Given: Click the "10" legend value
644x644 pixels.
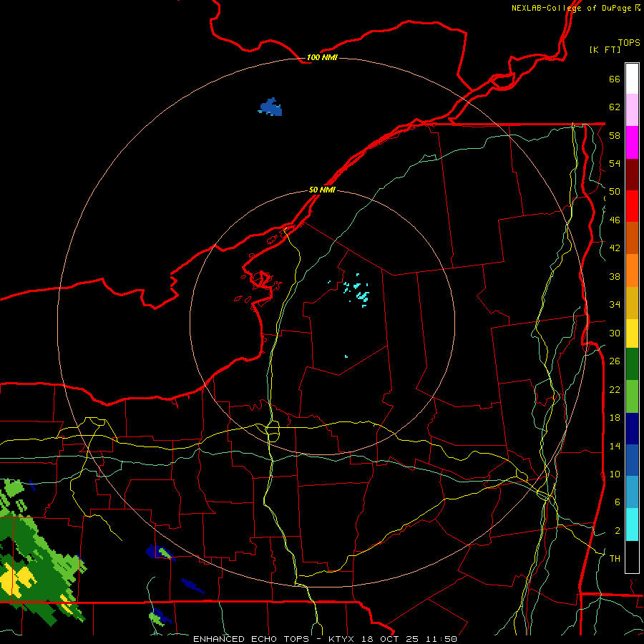Looking at the screenshot, I should 615,474.
